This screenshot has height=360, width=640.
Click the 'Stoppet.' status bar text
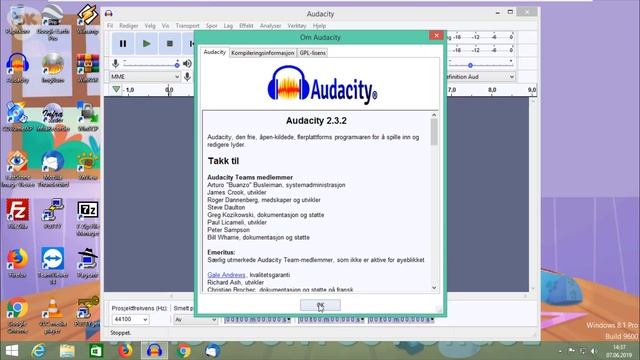[x=120, y=333]
